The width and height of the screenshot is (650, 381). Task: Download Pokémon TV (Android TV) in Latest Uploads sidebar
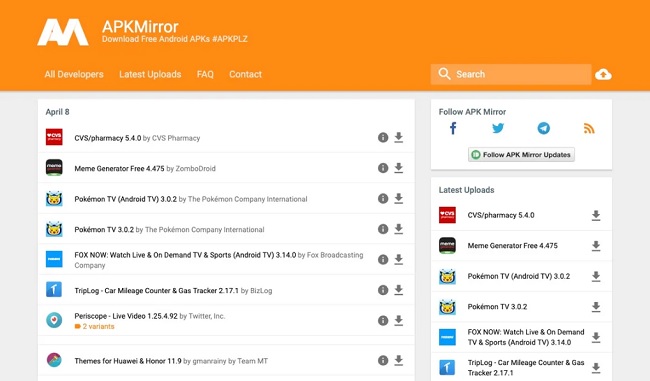coord(596,276)
